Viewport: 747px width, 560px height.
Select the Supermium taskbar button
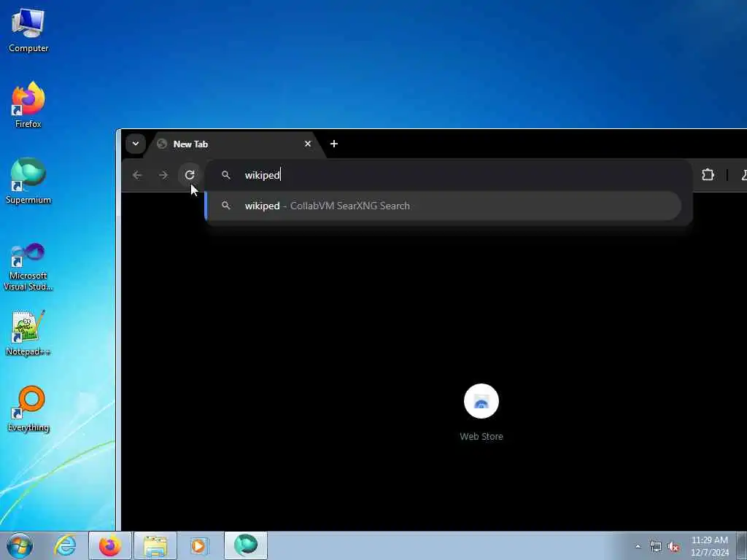point(246,545)
